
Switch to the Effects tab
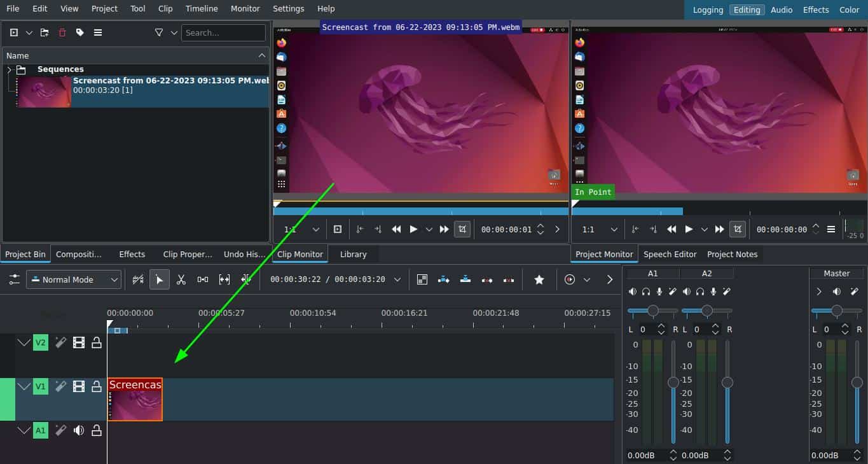[132, 254]
